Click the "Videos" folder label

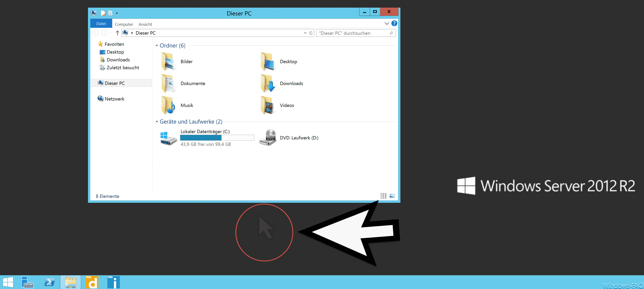click(287, 105)
